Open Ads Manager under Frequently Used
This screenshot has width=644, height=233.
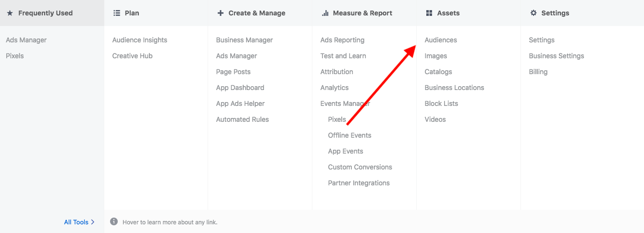tap(26, 40)
